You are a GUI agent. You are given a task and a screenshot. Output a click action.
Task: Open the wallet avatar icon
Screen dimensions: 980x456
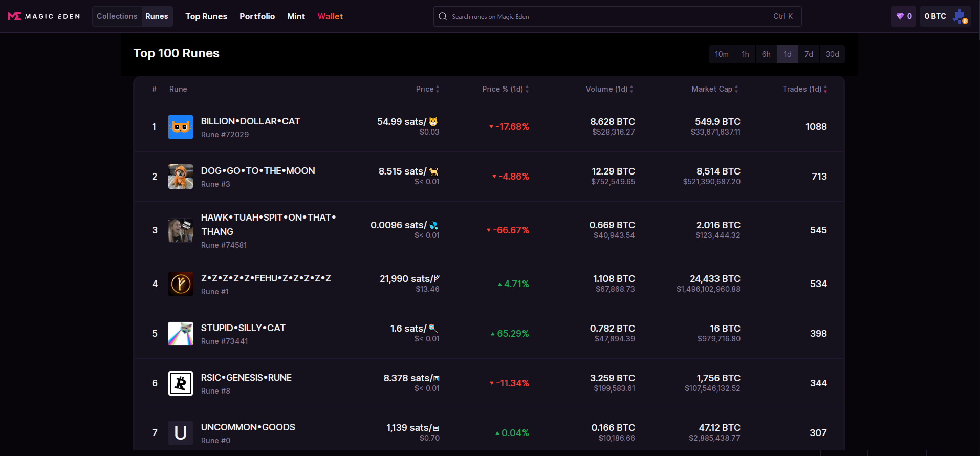pos(961,16)
